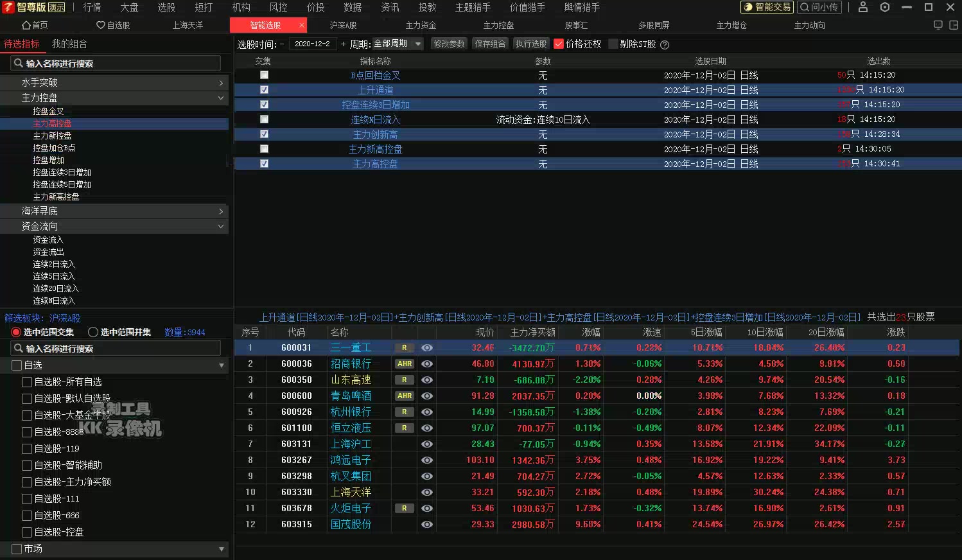Click the R badge for 恒立液压
This screenshot has height=560, width=962.
click(x=404, y=428)
